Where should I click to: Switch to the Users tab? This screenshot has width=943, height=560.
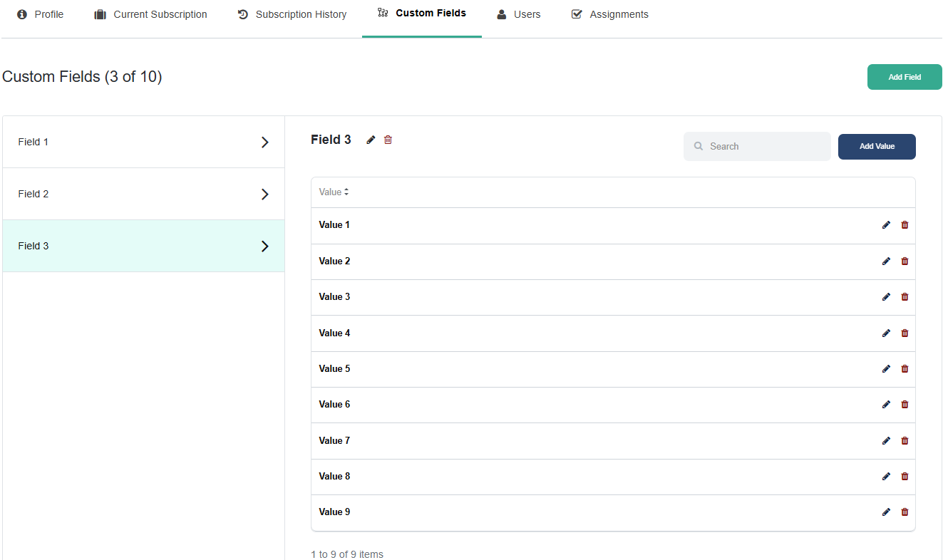519,14
